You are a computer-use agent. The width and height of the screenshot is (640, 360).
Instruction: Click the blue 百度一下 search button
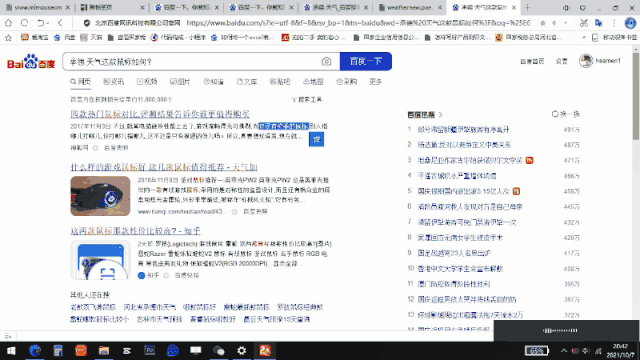(x=366, y=61)
